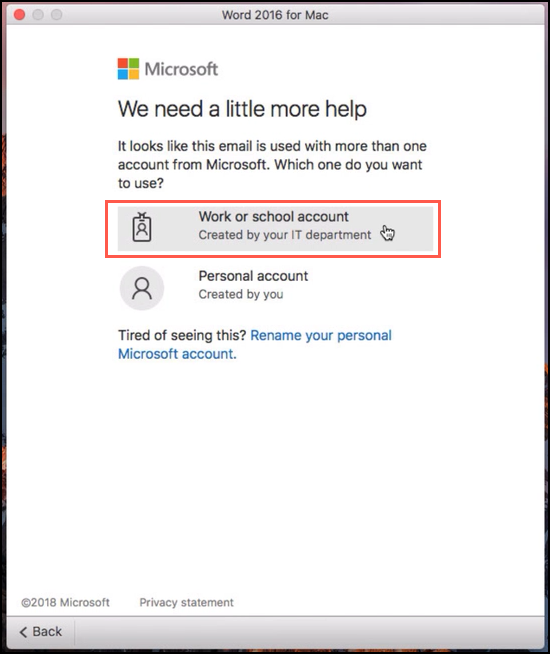Screen dimensions: 550x654
Task: Click the ID badge icon for work account
Action: (142, 227)
